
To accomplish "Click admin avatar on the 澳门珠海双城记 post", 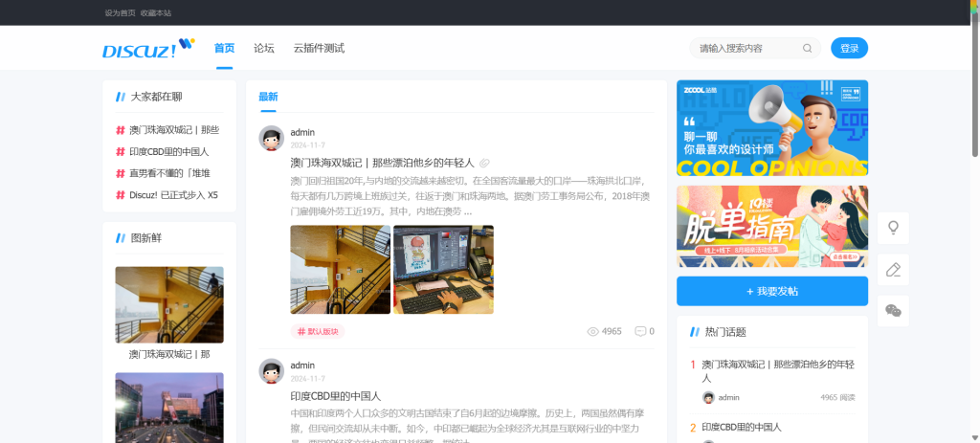I will click(x=271, y=138).
